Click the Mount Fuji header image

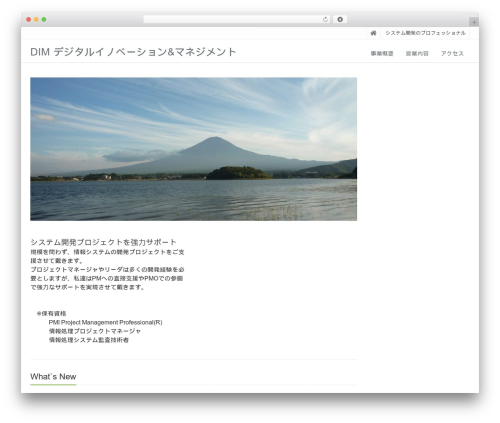tap(193, 149)
